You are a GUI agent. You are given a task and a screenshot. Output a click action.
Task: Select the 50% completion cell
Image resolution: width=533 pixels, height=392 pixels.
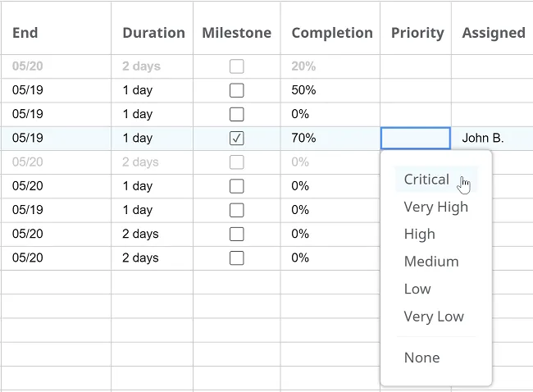click(330, 90)
